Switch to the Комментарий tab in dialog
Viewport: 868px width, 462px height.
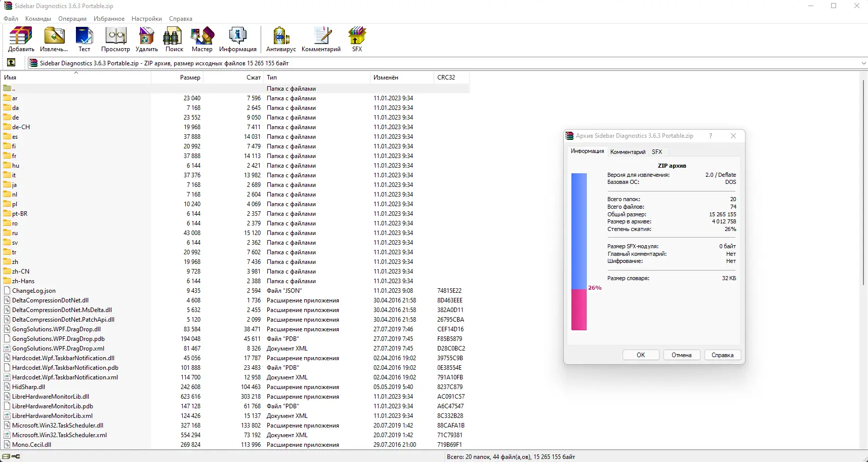(628, 152)
